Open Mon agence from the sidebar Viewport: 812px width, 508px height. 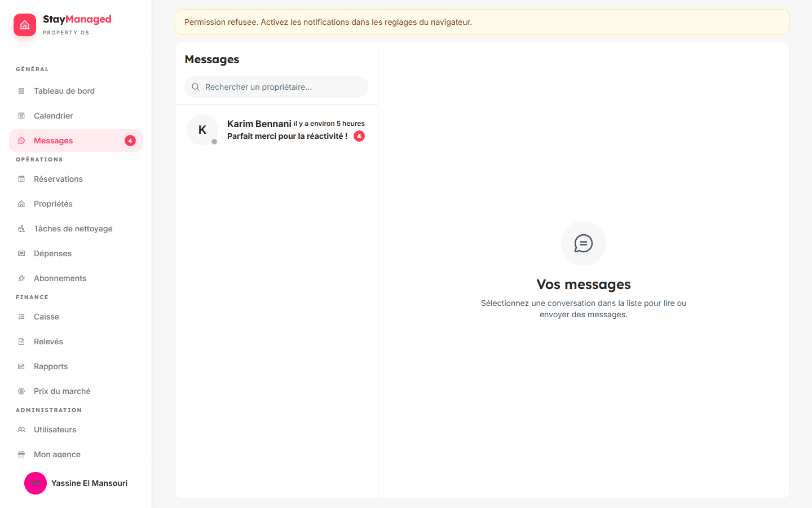coord(57,454)
